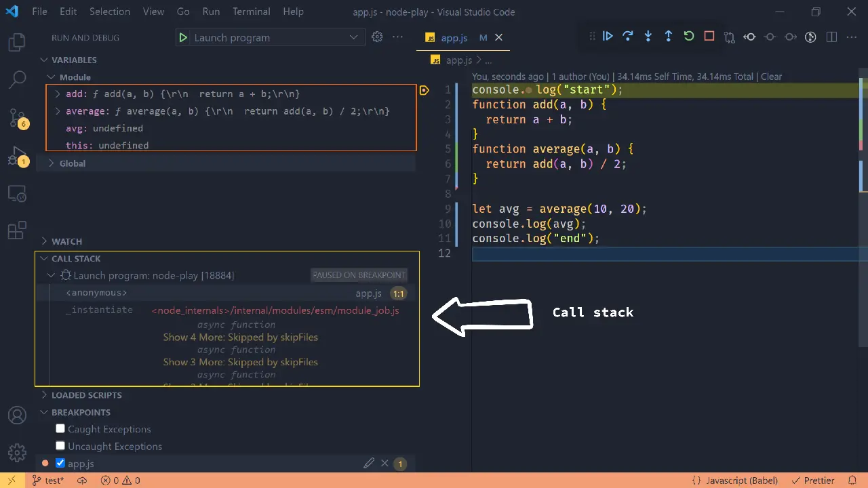Click the test* branch in status bar

(47, 481)
